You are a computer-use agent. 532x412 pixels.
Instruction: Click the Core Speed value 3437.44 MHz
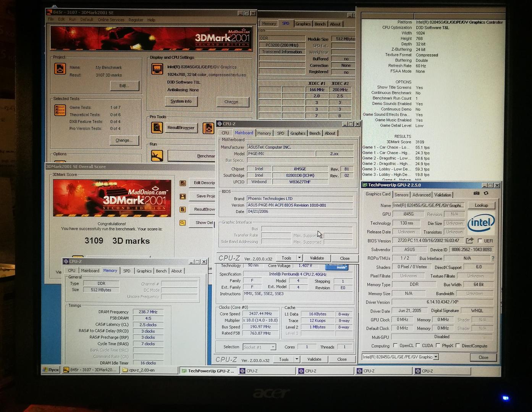(260, 314)
